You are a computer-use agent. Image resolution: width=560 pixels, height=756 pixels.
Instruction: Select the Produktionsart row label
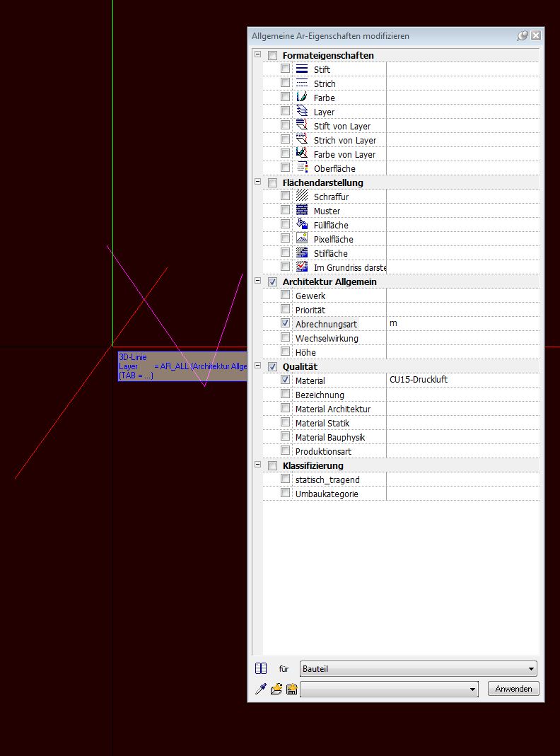point(323,451)
